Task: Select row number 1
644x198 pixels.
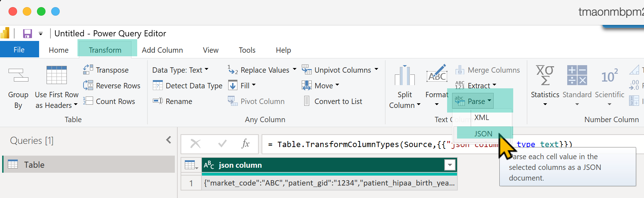Action: [191, 183]
